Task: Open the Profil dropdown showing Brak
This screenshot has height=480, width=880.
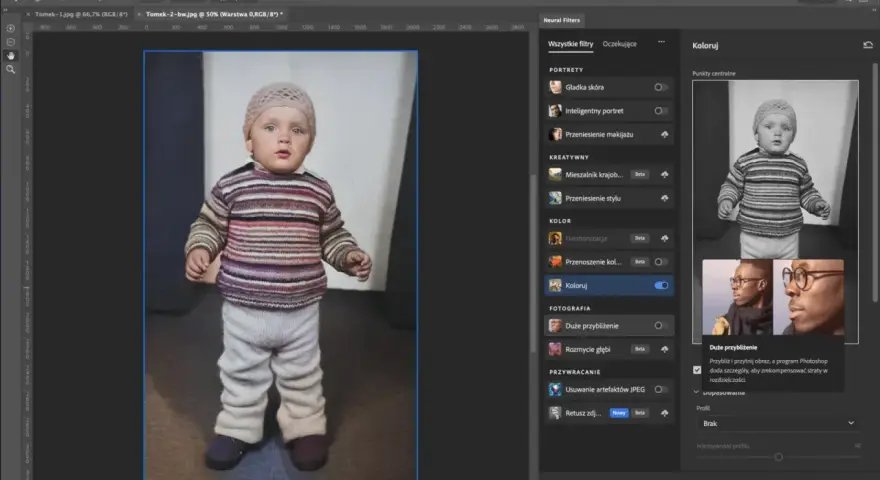Action: point(778,423)
